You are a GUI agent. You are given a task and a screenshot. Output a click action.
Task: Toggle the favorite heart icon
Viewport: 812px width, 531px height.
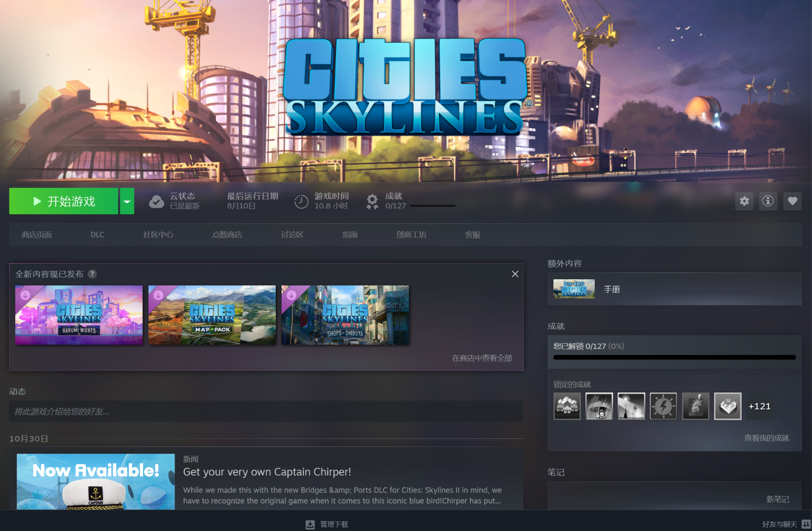coord(792,201)
